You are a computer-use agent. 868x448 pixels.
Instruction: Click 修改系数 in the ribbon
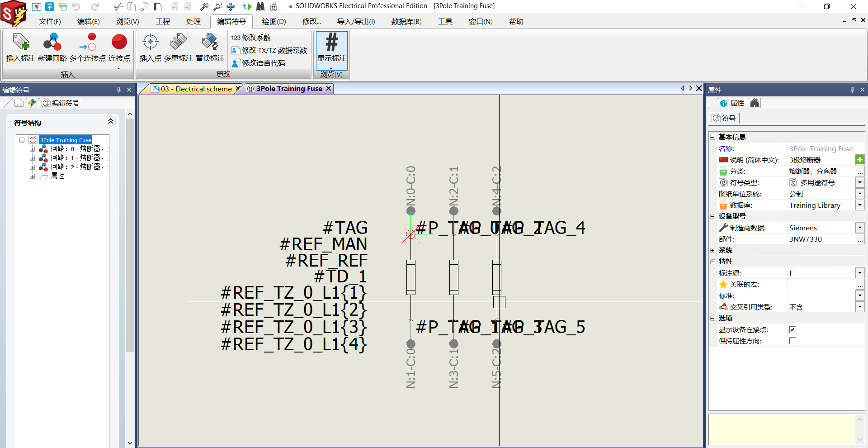[251, 38]
